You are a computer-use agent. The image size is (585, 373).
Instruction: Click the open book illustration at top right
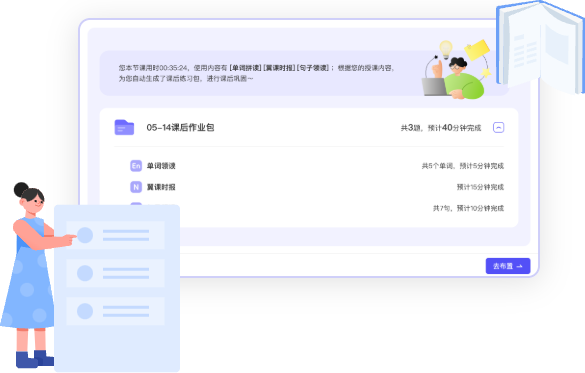[x=540, y=47]
